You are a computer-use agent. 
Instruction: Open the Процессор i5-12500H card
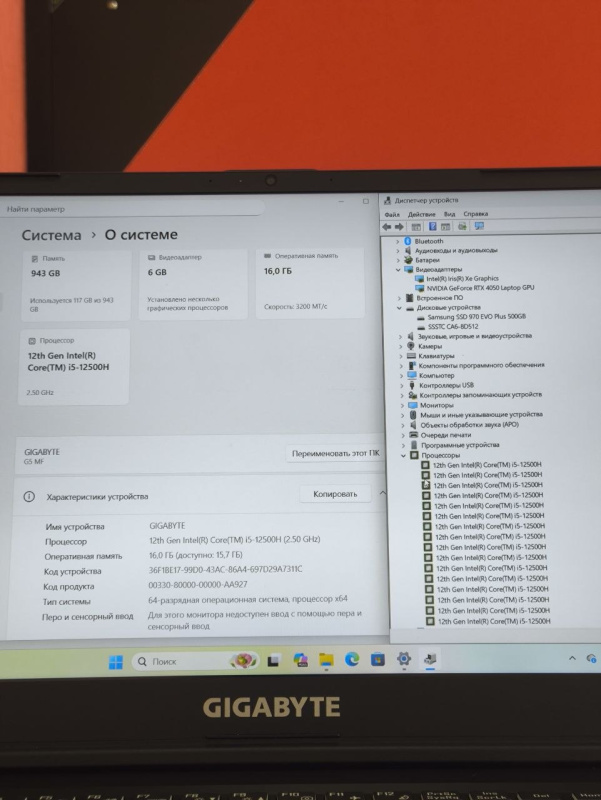click(x=73, y=367)
